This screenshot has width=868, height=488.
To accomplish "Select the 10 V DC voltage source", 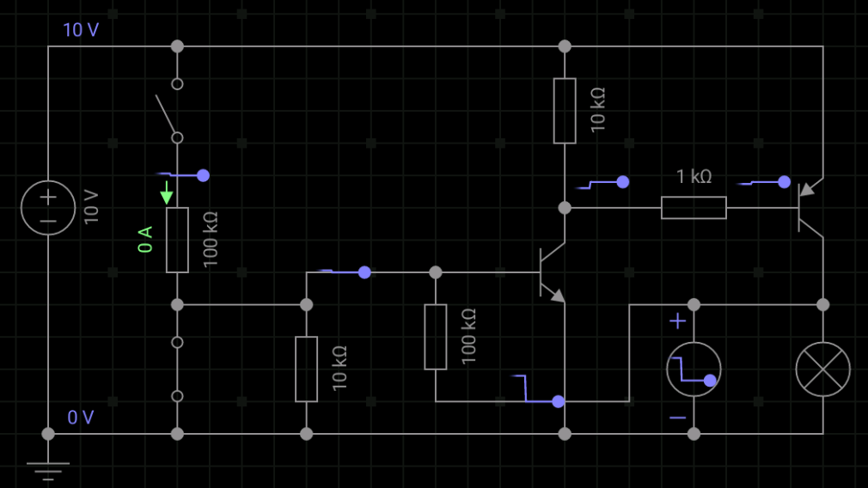I will click(x=48, y=208).
